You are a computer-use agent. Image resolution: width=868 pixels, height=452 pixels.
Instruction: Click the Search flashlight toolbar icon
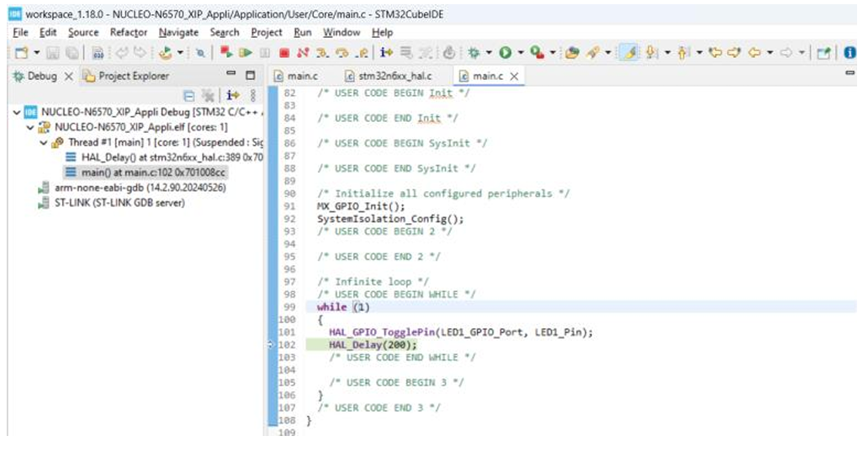(x=593, y=53)
